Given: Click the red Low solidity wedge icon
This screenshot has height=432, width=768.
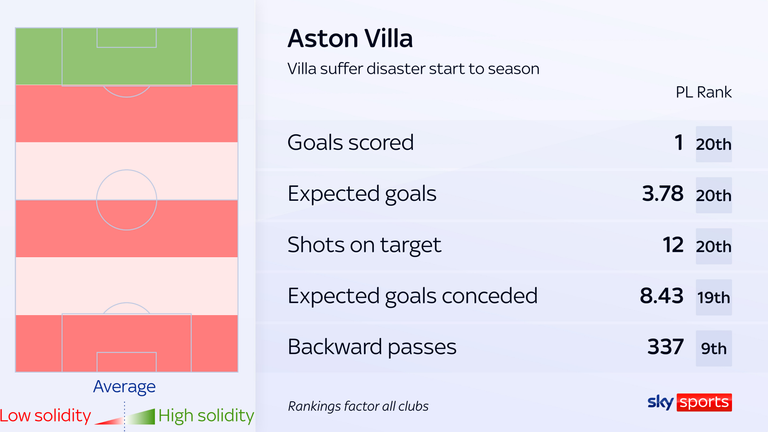Looking at the screenshot, I should (x=108, y=418).
